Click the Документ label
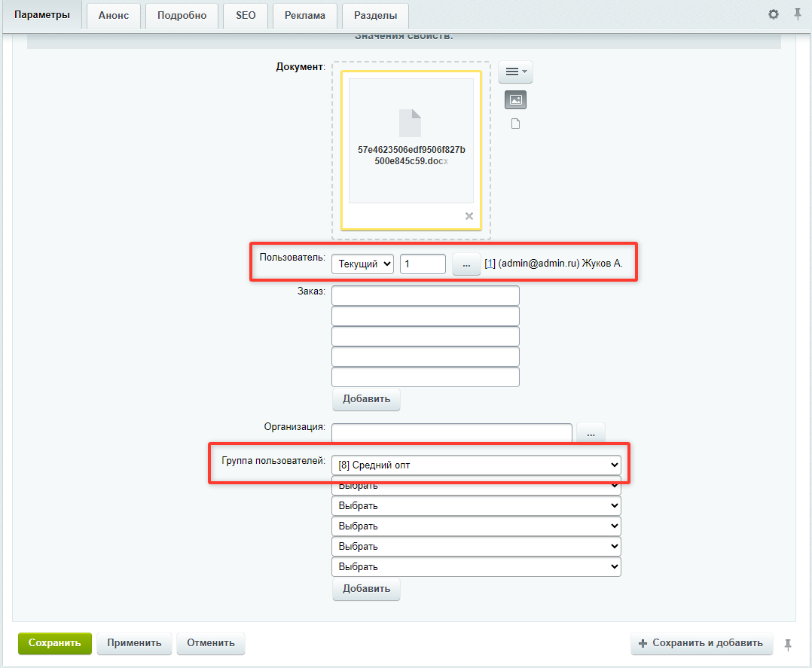The image size is (812, 668). point(301,67)
